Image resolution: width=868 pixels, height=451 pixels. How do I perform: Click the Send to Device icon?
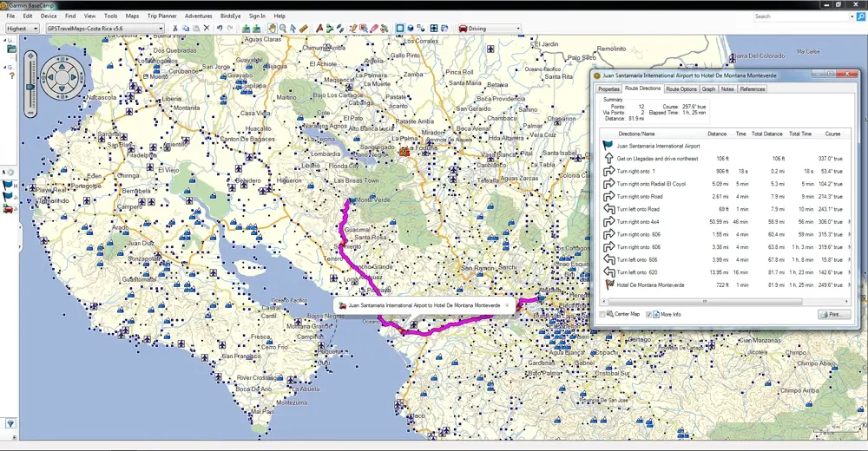coord(247,29)
